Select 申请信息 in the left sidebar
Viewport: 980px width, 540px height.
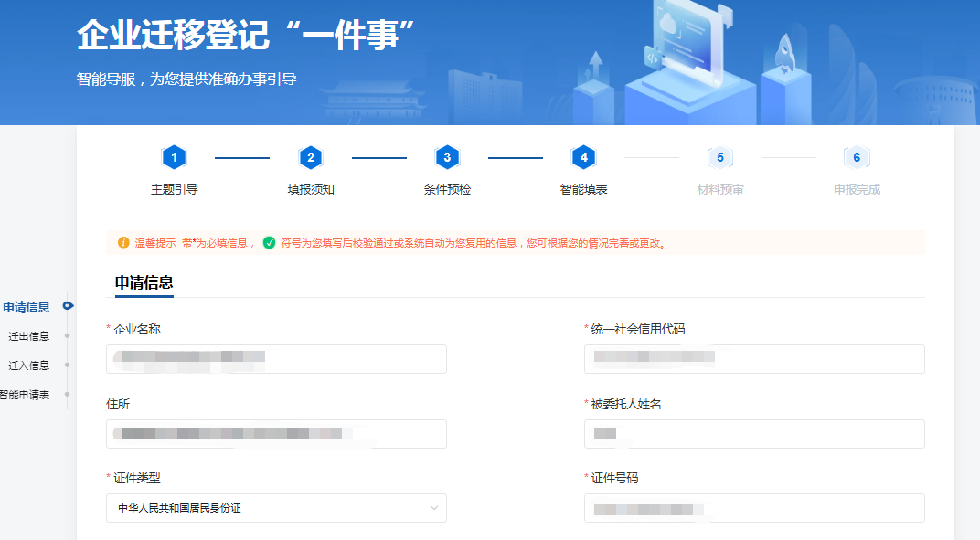[27, 307]
